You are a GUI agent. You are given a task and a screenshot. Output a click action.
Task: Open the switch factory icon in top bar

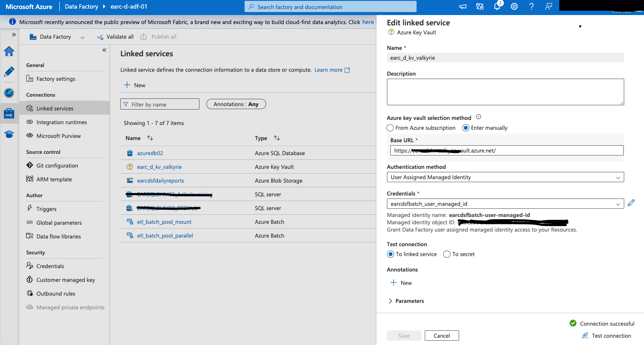tap(480, 6)
